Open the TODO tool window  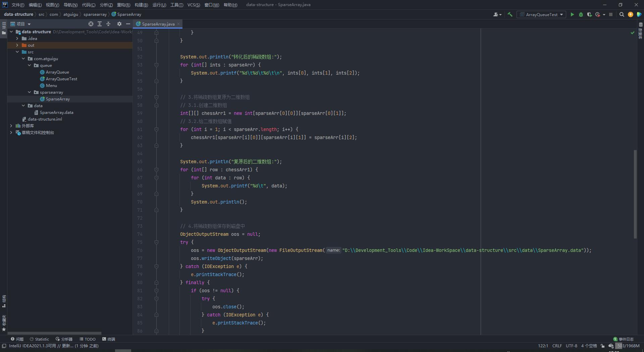(88, 339)
